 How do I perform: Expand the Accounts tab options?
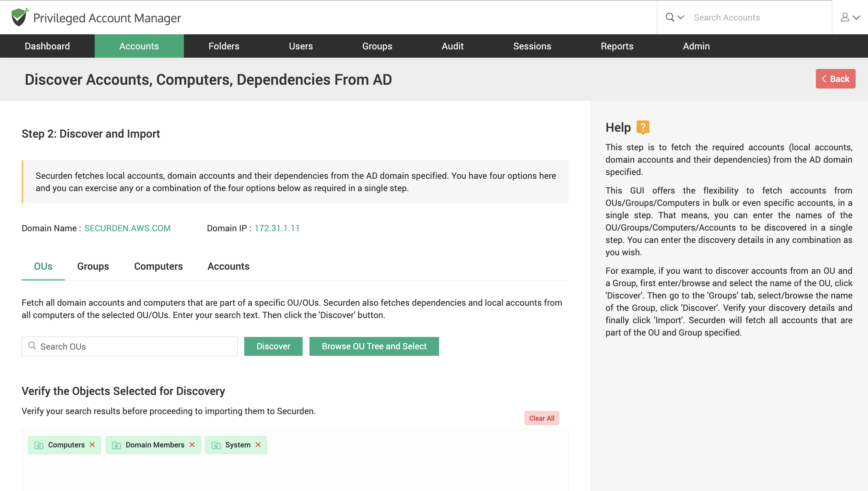click(139, 46)
